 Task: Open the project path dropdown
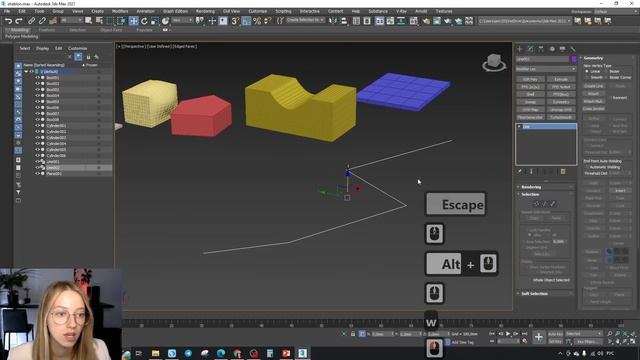(x=524, y=20)
